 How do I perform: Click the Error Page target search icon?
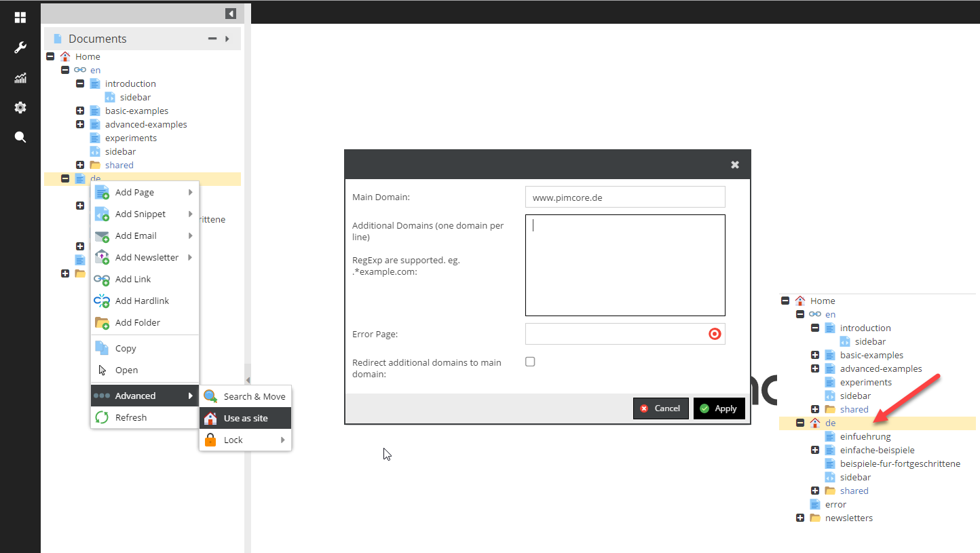tap(714, 334)
